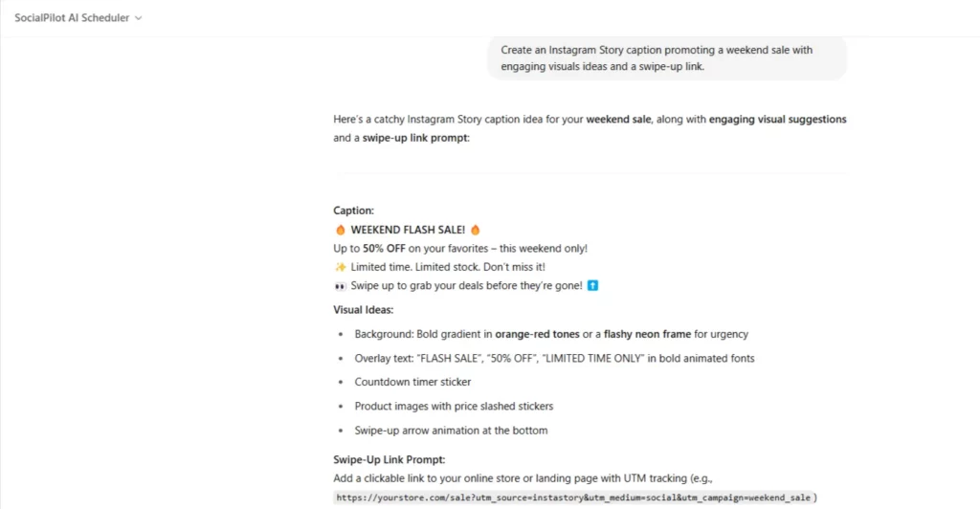Click the Caption heading
Viewport: 980px width, 509px height.
[354, 210]
